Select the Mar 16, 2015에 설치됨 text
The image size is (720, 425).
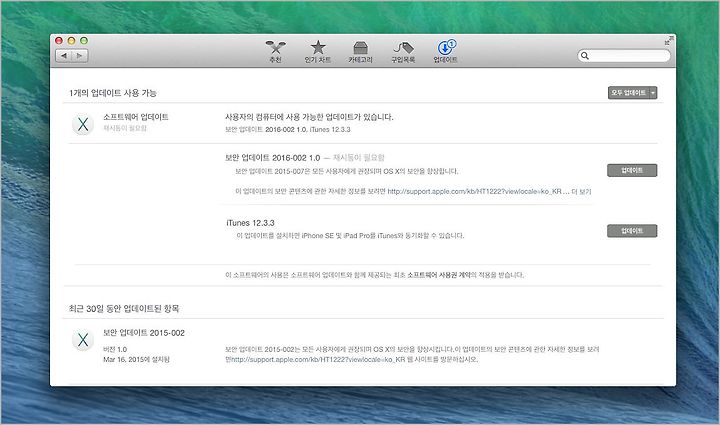[136, 359]
